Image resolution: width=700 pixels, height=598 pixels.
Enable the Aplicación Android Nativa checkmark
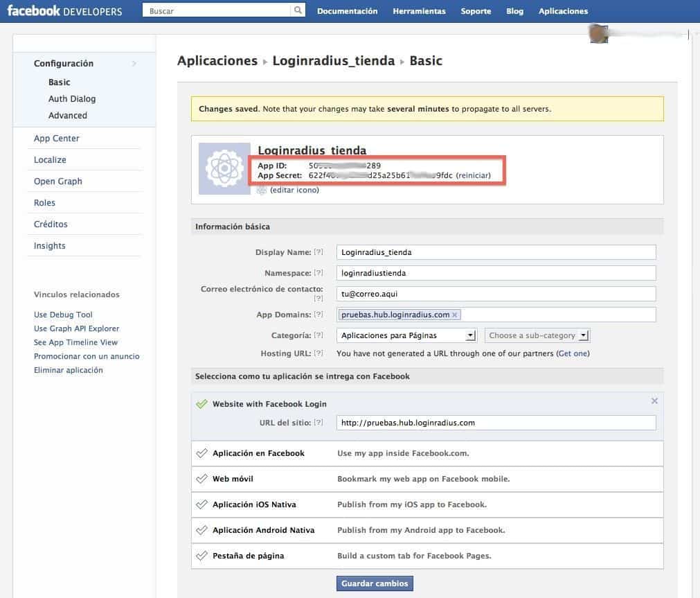[201, 530]
